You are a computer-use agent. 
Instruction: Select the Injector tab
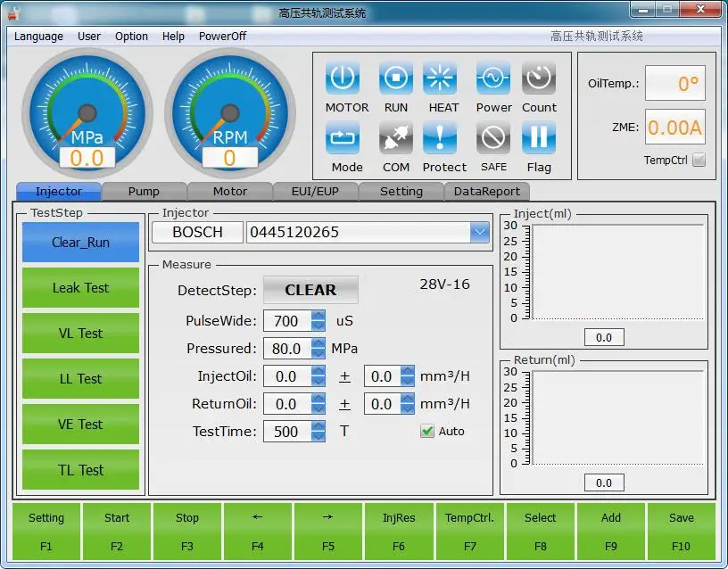[x=59, y=191]
